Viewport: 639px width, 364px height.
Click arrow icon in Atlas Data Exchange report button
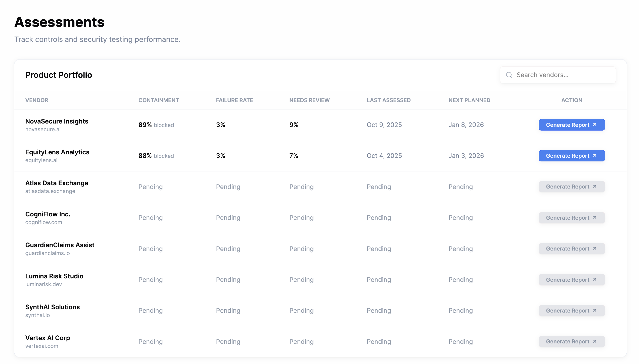click(595, 187)
